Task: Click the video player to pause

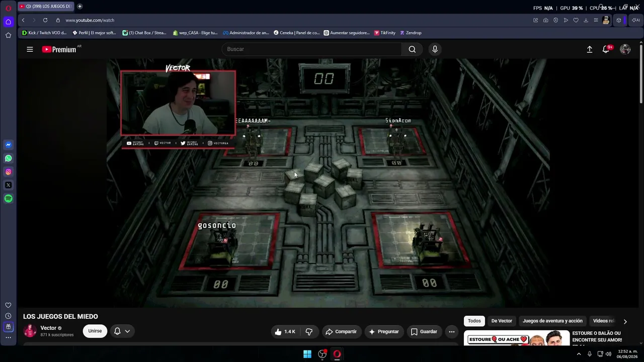Action: pyautogui.click(x=328, y=183)
